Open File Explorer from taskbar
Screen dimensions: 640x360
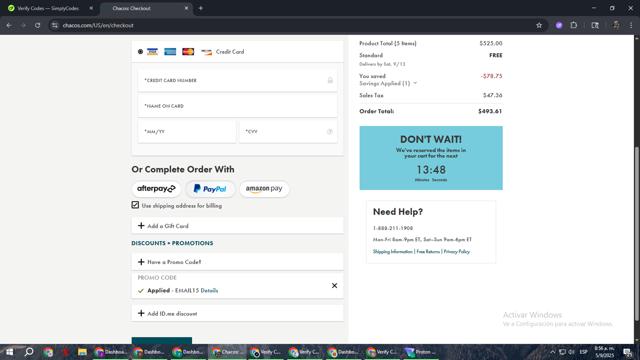point(82,352)
